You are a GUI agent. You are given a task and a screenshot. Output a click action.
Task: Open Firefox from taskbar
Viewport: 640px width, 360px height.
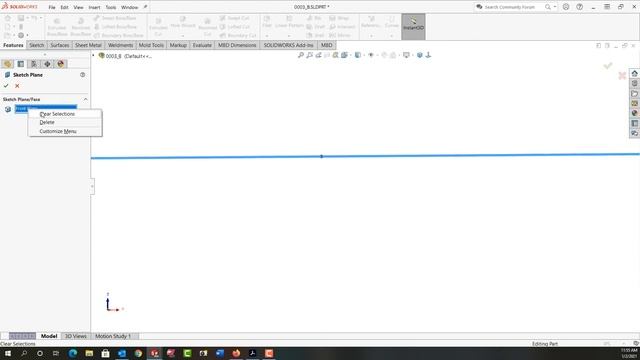click(236, 353)
